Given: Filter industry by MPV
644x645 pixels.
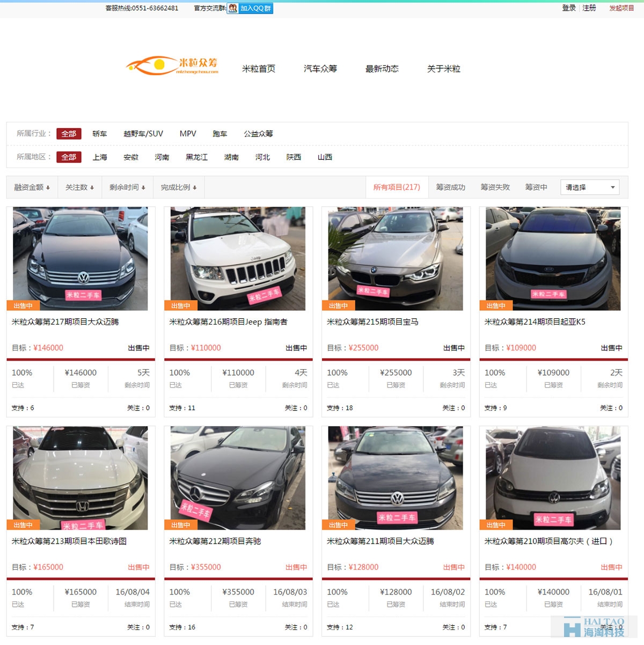Looking at the screenshot, I should [188, 134].
